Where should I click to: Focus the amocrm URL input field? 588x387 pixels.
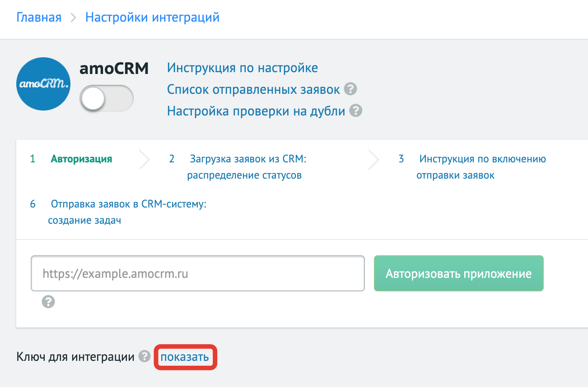[197, 273]
